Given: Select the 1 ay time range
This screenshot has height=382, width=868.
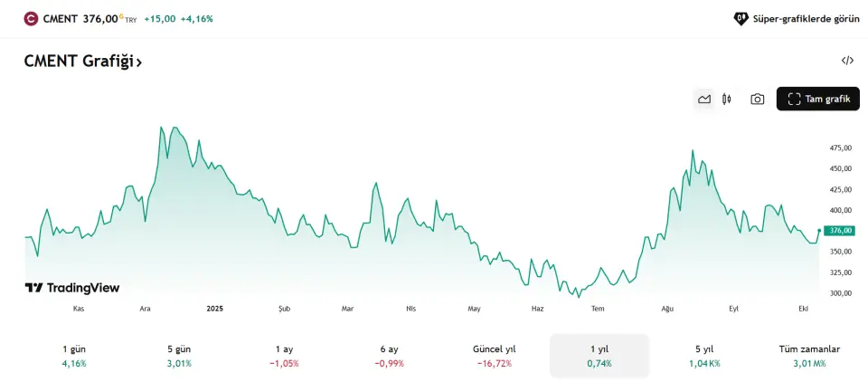Looking at the screenshot, I should (x=284, y=356).
